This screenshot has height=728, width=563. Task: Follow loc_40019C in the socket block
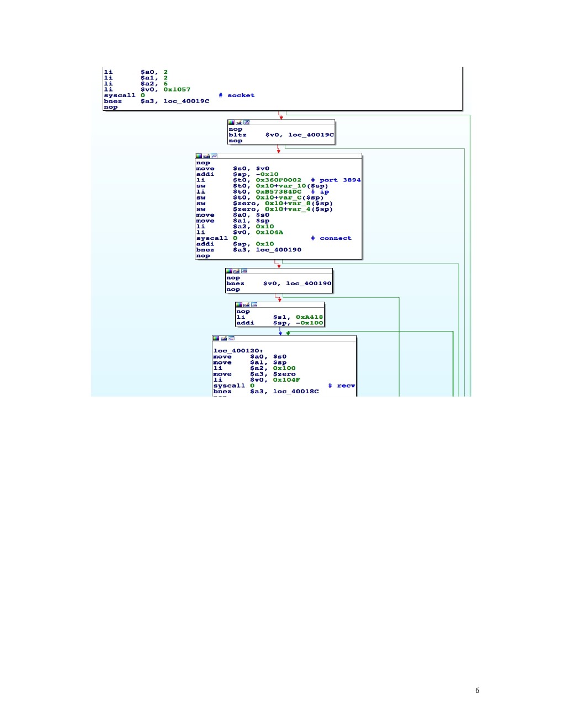click(x=186, y=101)
